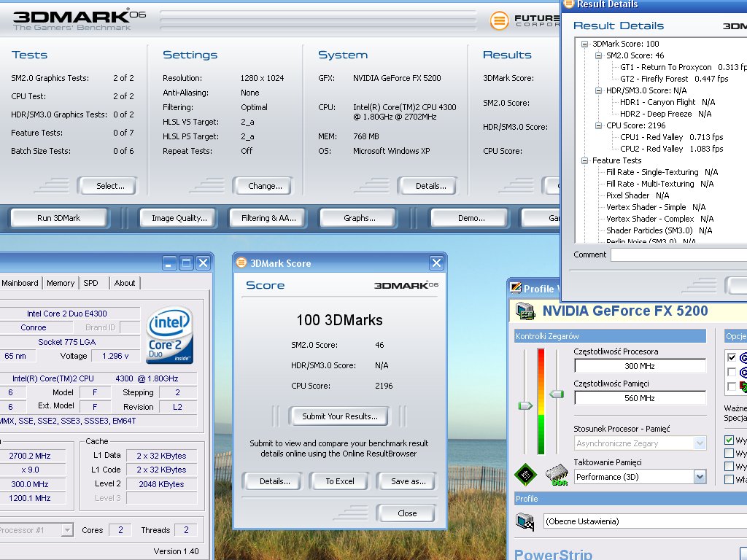Click the graphics card icon beside NVIDIA GeForce FX 5200

[525, 311]
